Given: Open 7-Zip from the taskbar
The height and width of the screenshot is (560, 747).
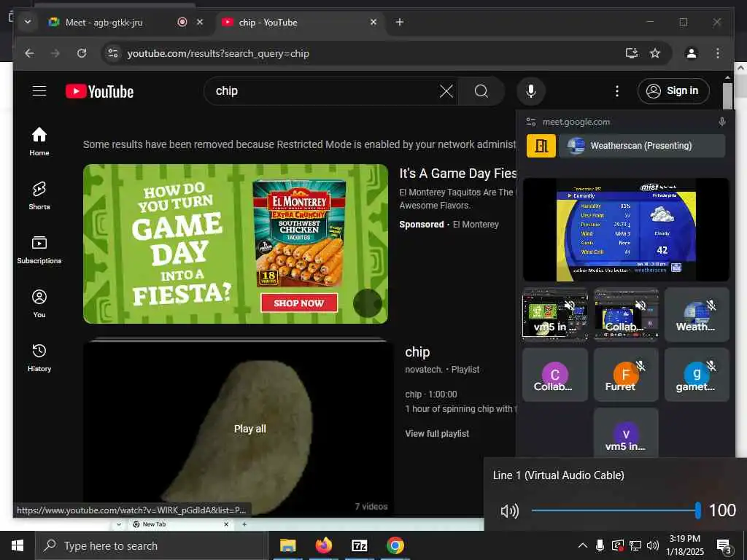Looking at the screenshot, I should pos(359,545).
